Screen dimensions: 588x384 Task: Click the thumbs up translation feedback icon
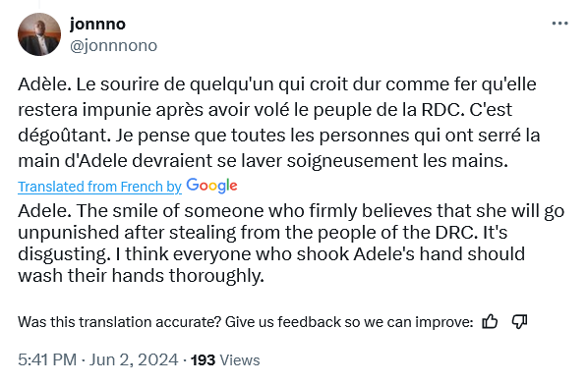(x=490, y=322)
